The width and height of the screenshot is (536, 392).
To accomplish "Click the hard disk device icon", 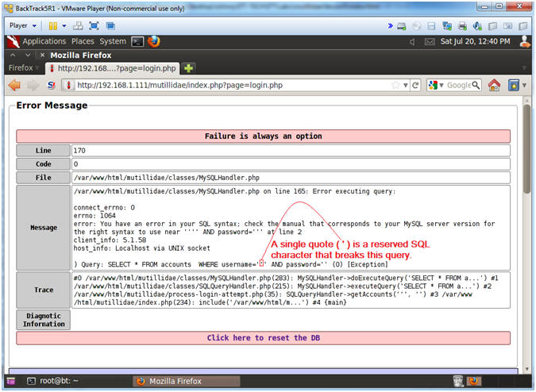I will tap(402, 26).
